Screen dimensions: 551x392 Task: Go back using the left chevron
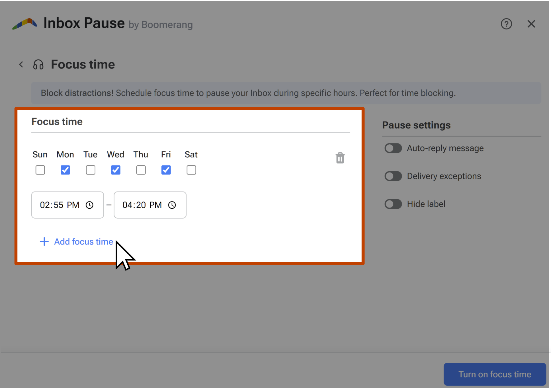point(21,64)
